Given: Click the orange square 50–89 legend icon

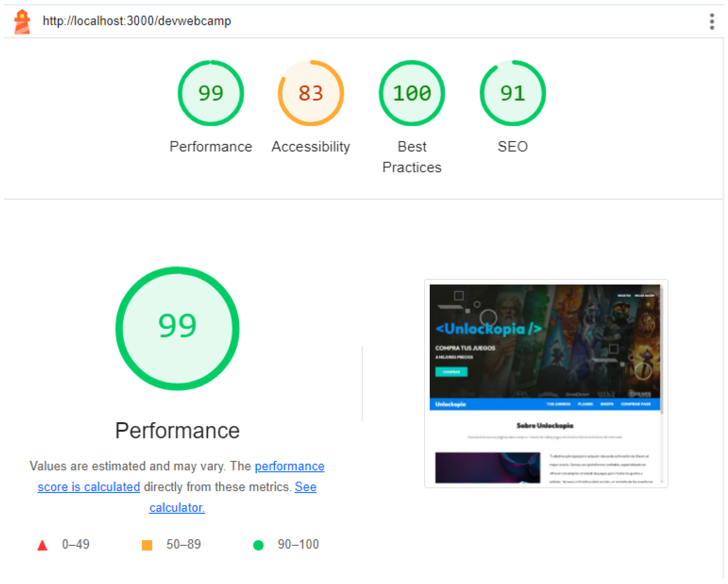Looking at the screenshot, I should click(147, 545).
